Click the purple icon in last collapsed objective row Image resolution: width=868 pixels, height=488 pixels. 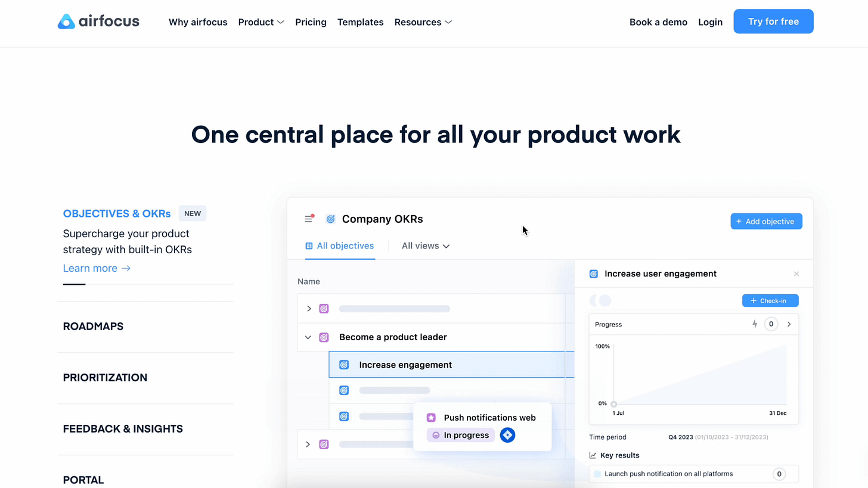(x=324, y=444)
